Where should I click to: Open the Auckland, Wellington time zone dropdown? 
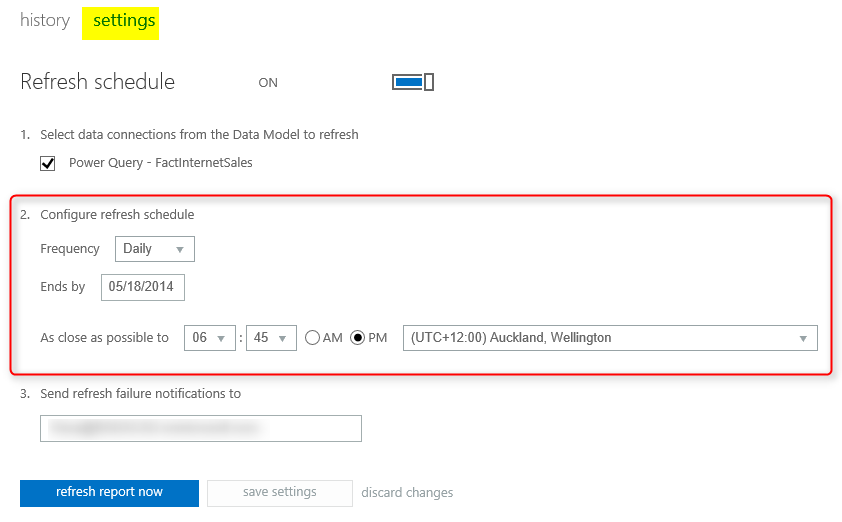click(x=609, y=338)
